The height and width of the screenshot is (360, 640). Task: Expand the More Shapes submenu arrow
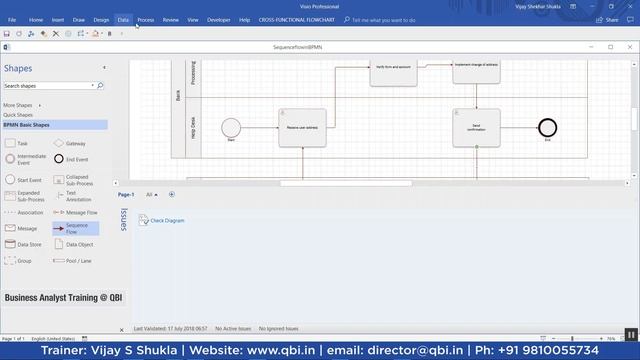click(40, 105)
